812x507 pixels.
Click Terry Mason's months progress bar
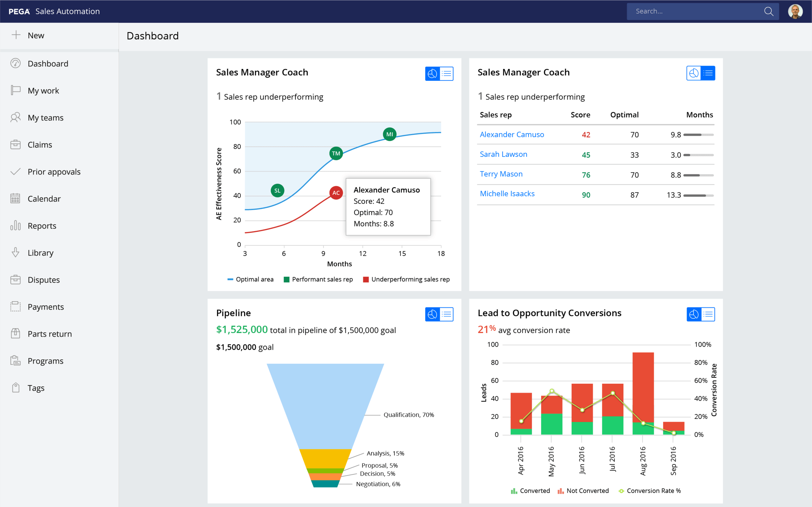pos(698,175)
